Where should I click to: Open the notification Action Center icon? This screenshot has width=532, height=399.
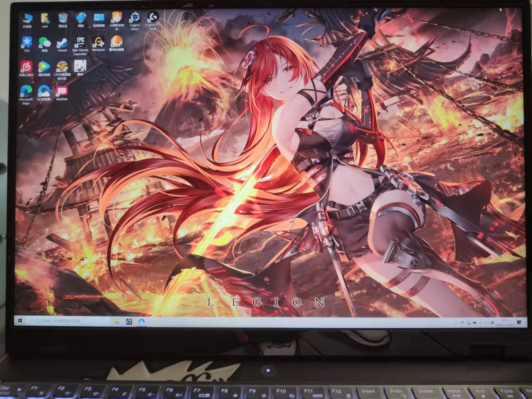[519, 322]
